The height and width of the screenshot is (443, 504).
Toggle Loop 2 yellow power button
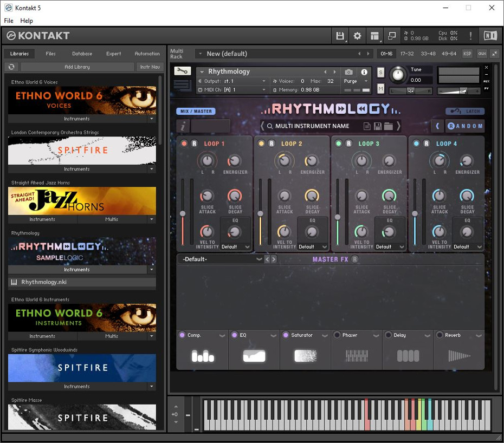261,144
